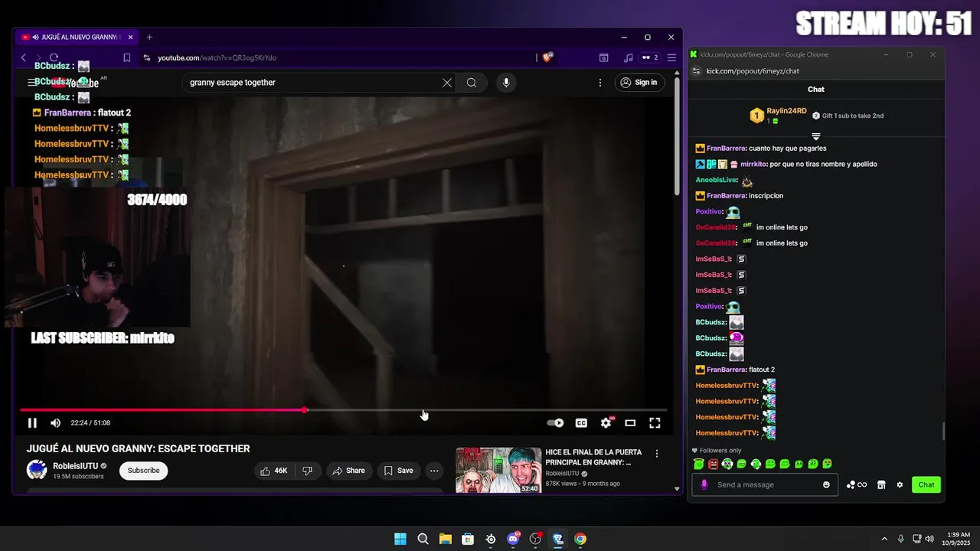This screenshot has height=551, width=980.
Task: Reload the YouTube page
Action: click(54, 57)
